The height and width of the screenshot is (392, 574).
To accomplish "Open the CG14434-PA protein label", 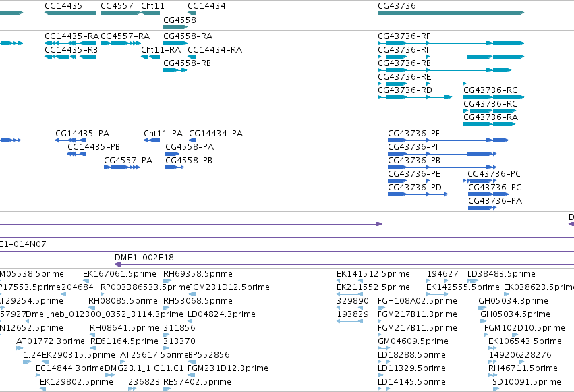I will (x=216, y=134).
